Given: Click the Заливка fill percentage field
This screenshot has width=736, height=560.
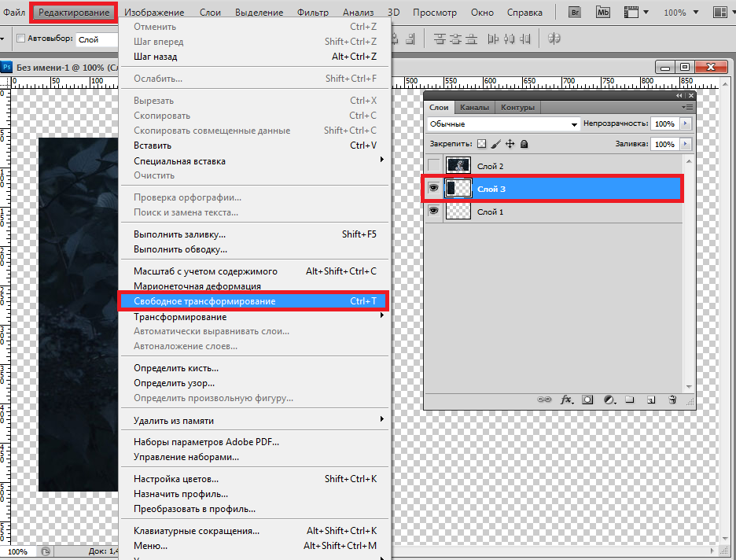Looking at the screenshot, I should click(664, 144).
